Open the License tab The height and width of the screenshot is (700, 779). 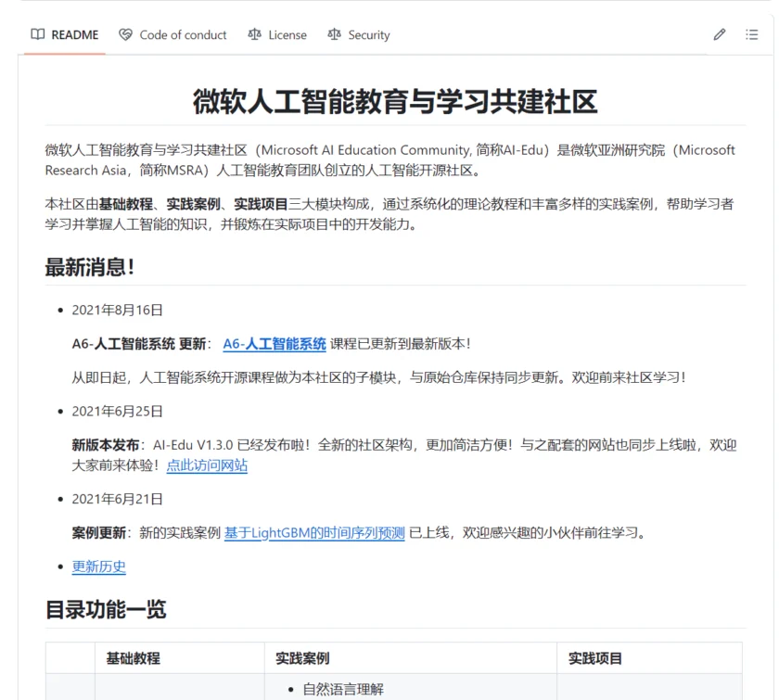tap(277, 35)
